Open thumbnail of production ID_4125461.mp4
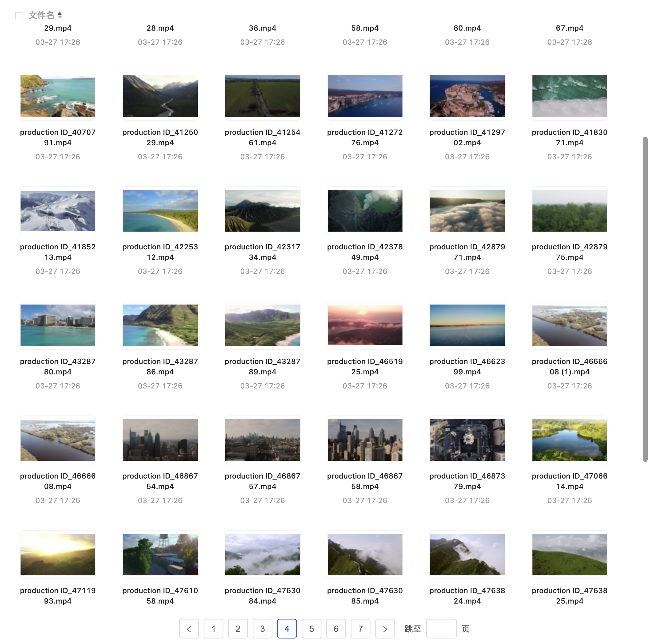This screenshot has width=648, height=644. click(x=262, y=96)
